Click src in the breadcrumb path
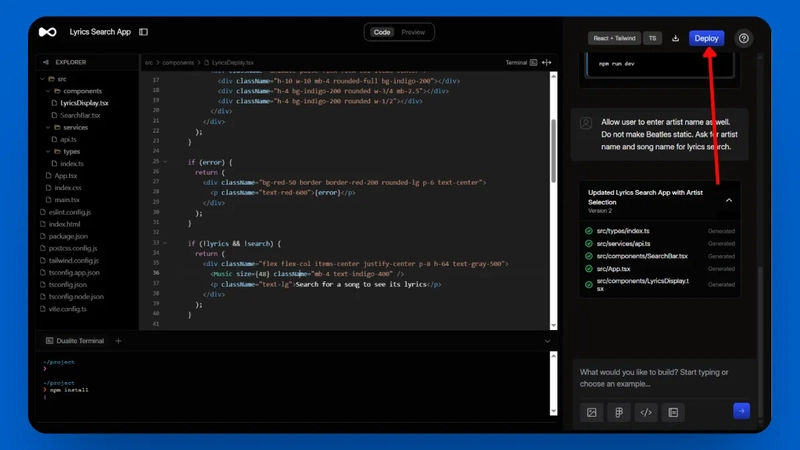 point(148,63)
